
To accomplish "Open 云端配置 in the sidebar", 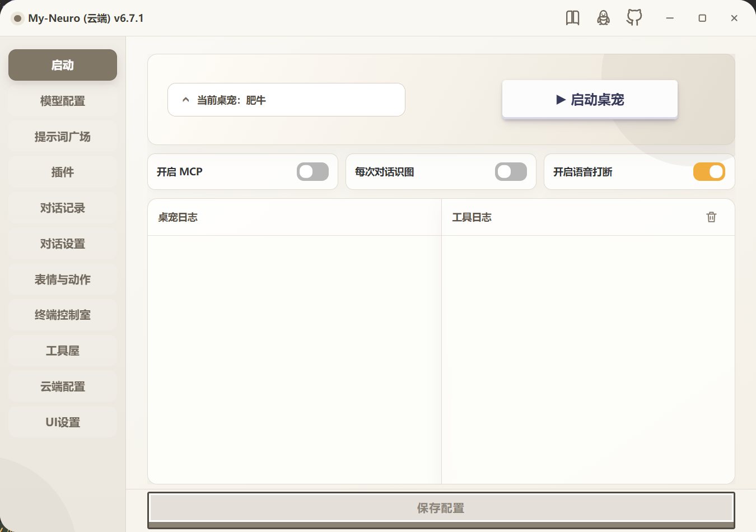I will pyautogui.click(x=63, y=386).
